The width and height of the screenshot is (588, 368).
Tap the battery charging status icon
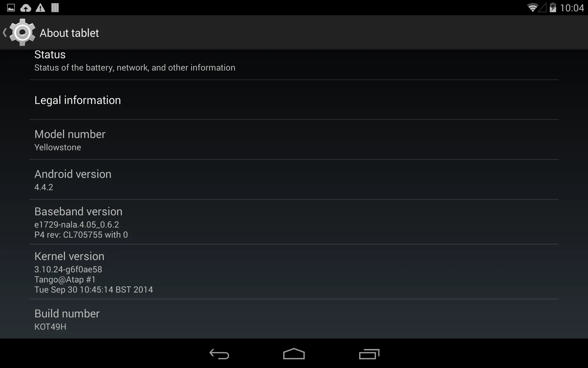(x=553, y=8)
